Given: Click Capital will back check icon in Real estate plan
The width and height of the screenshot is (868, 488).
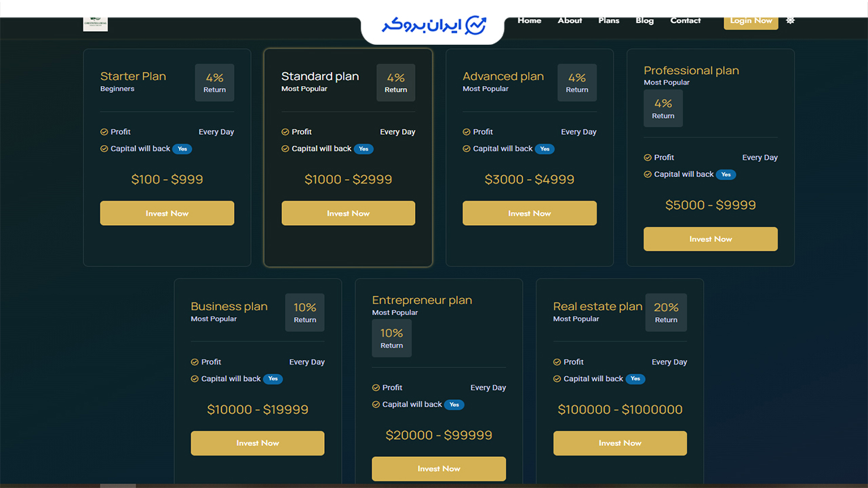Looking at the screenshot, I should coord(557,379).
